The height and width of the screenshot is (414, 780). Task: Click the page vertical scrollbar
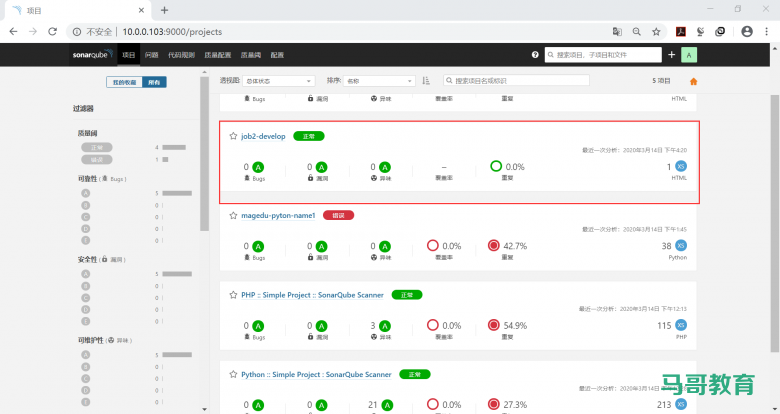click(x=775, y=224)
